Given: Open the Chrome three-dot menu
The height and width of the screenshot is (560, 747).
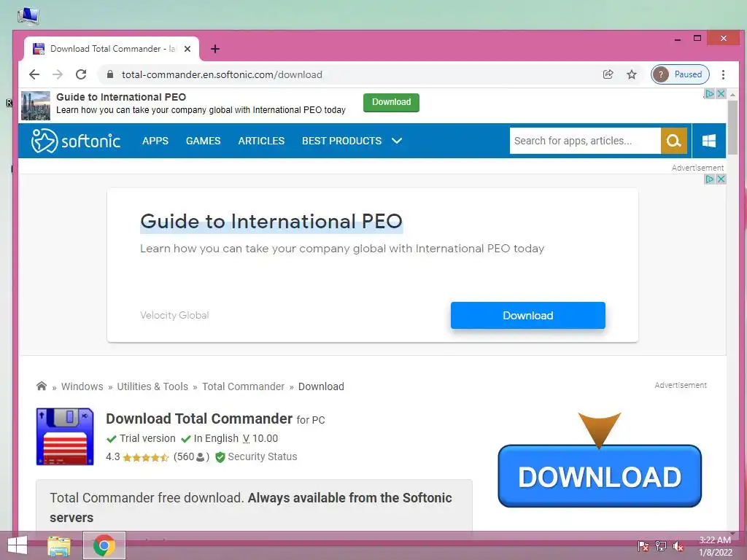Looking at the screenshot, I should click(x=723, y=74).
